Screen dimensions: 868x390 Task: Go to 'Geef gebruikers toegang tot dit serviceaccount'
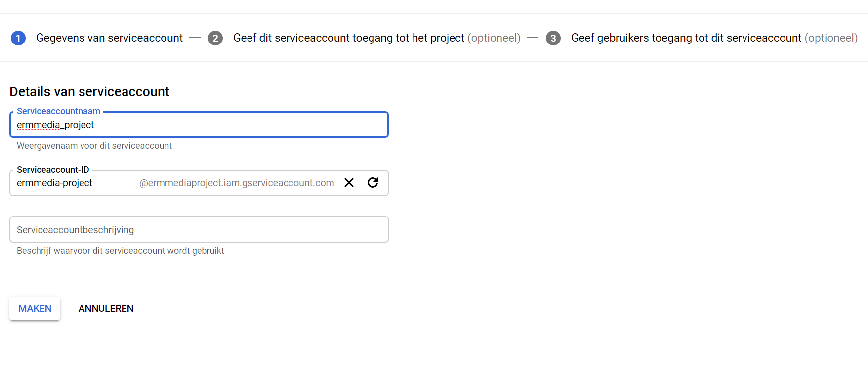(686, 38)
